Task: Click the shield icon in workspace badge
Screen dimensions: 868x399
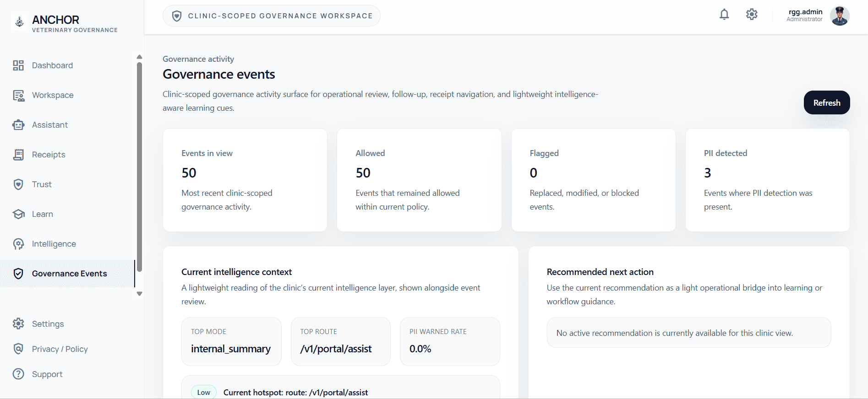Action: click(177, 16)
